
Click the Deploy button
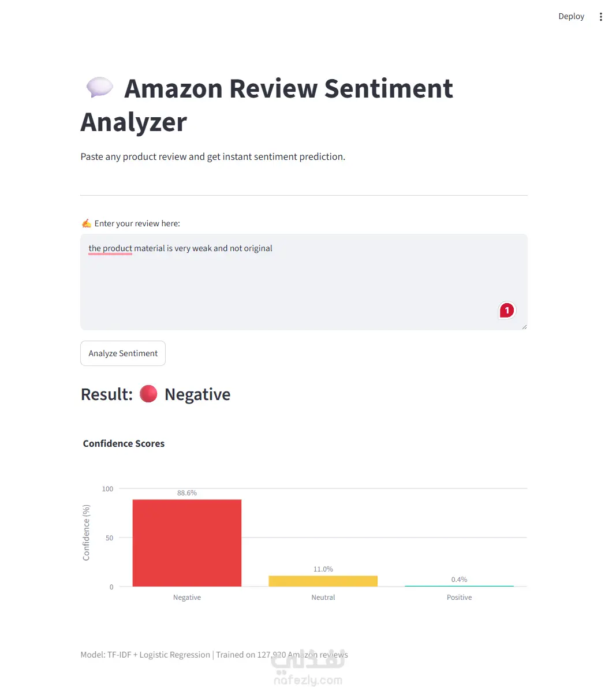571,16
